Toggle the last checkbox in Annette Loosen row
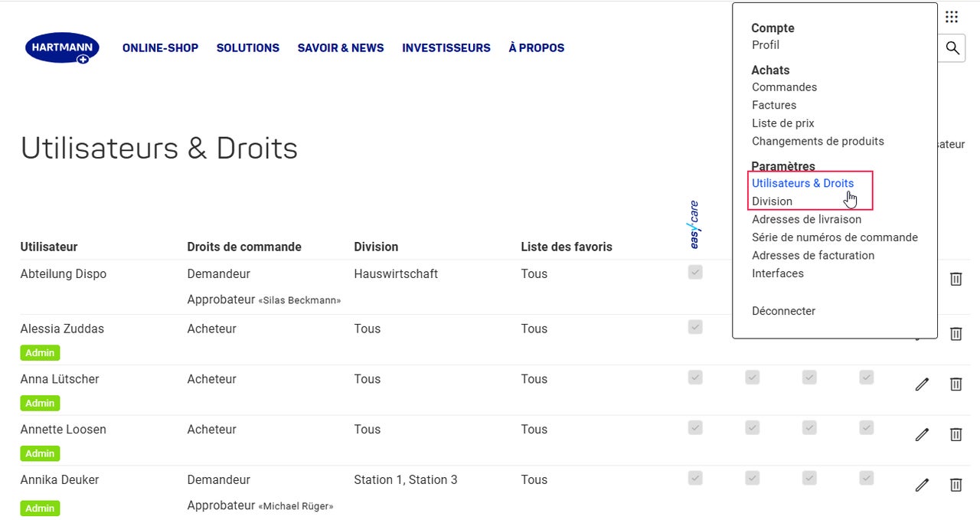Image resolution: width=980 pixels, height=520 pixels. click(867, 427)
